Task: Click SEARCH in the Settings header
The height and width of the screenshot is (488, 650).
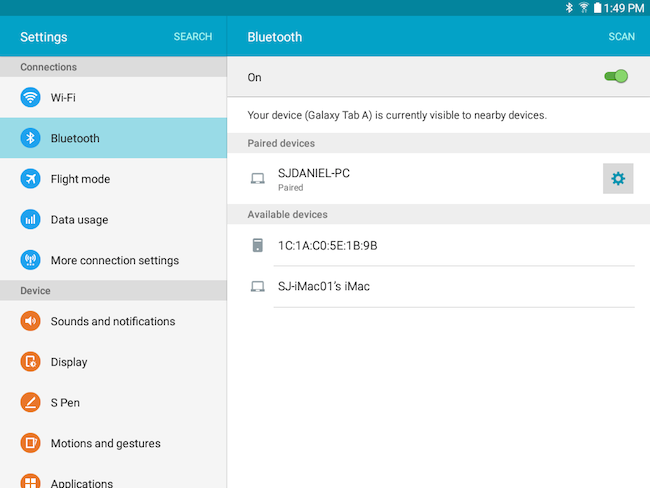Action: pyautogui.click(x=193, y=36)
